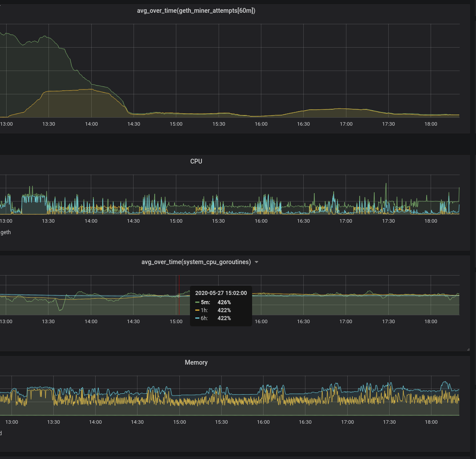Toggle the geth series in CPU legend

[x=5, y=232]
